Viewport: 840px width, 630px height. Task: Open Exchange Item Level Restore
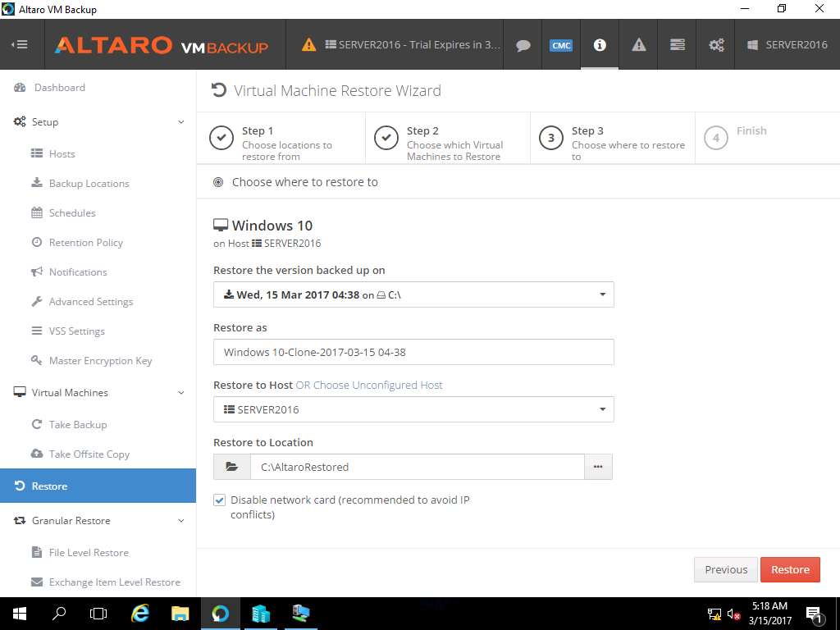[x=114, y=582]
